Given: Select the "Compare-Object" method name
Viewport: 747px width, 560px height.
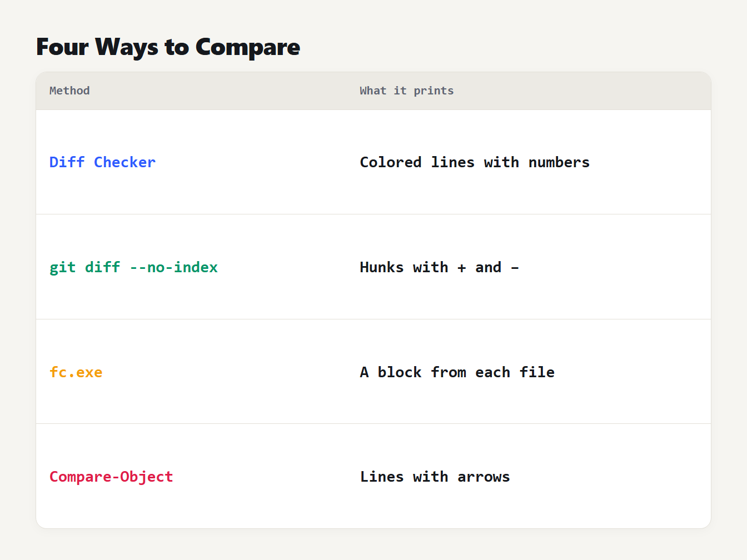Looking at the screenshot, I should pos(111,477).
